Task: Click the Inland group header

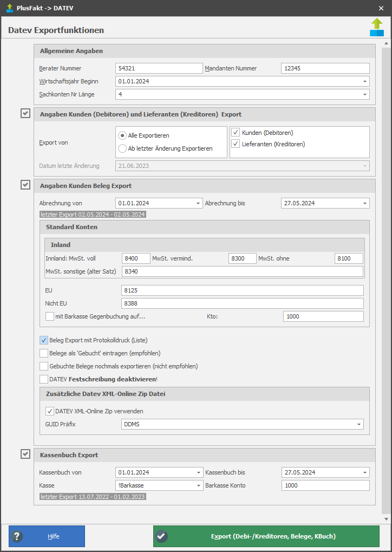Action: [x=205, y=245]
